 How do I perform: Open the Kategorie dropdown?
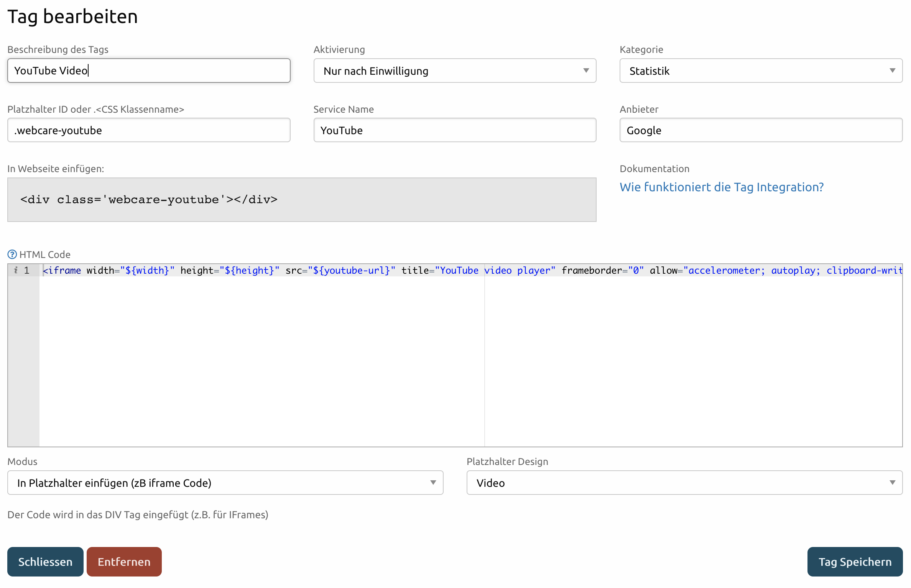pyautogui.click(x=761, y=71)
